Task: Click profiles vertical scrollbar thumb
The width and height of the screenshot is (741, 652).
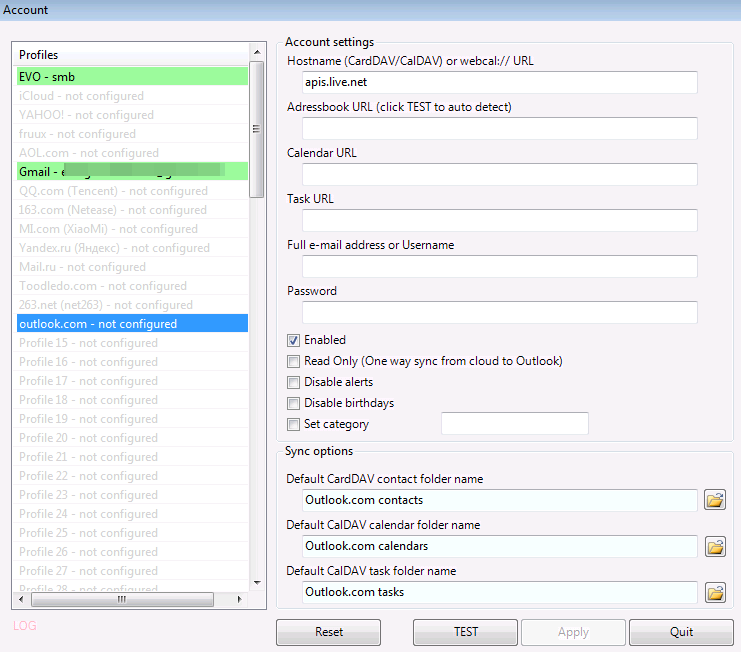Action: coord(257,129)
